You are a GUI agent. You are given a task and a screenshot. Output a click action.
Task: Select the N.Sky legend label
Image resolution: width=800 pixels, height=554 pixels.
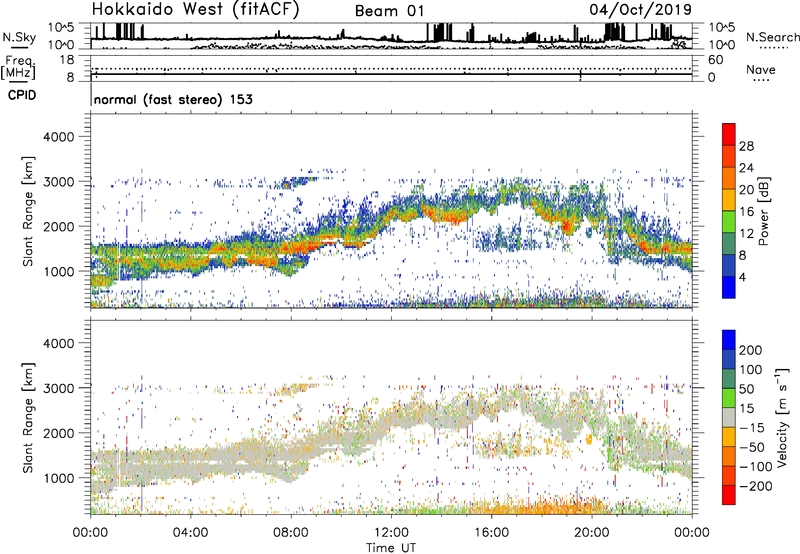pos(19,37)
